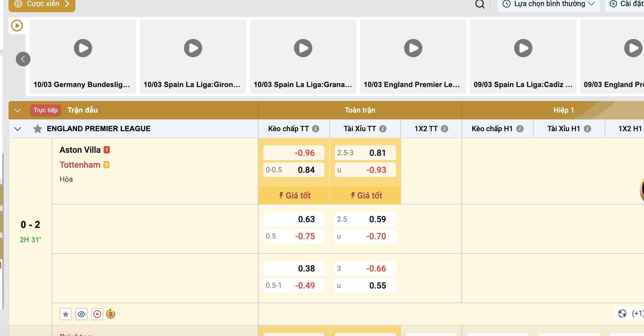This screenshot has width=644, height=336.
Task: Toggle match favorite star button under match
Action: [66, 314]
